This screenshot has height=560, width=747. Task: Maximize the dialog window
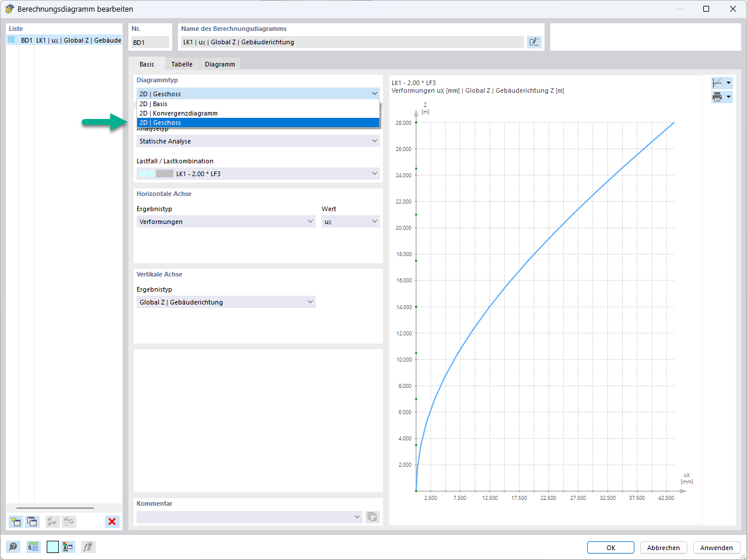tap(706, 9)
